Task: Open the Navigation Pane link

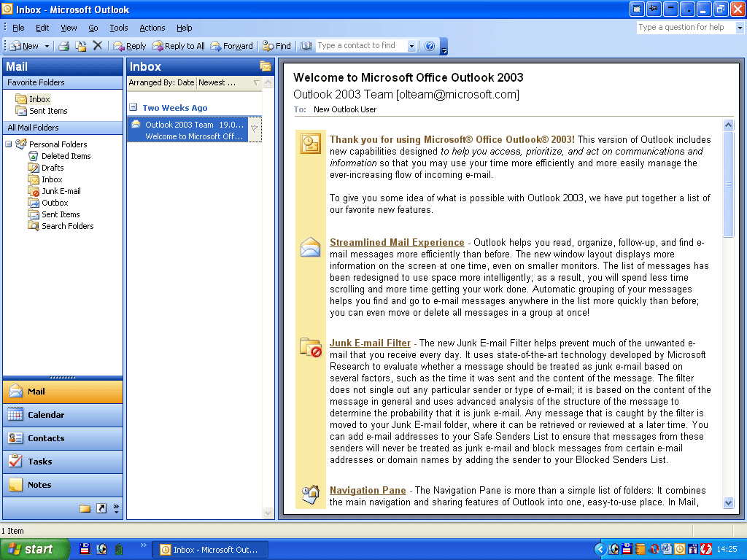Action: (368, 490)
